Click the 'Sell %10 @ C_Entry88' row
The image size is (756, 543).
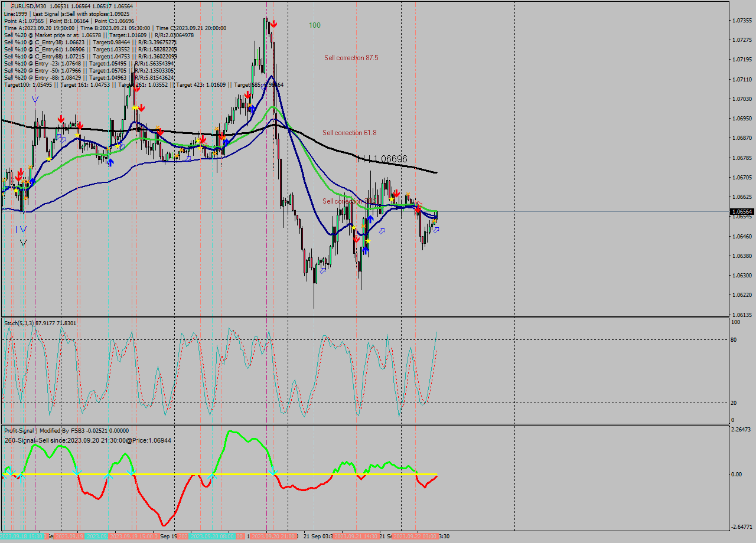[x=90, y=56]
